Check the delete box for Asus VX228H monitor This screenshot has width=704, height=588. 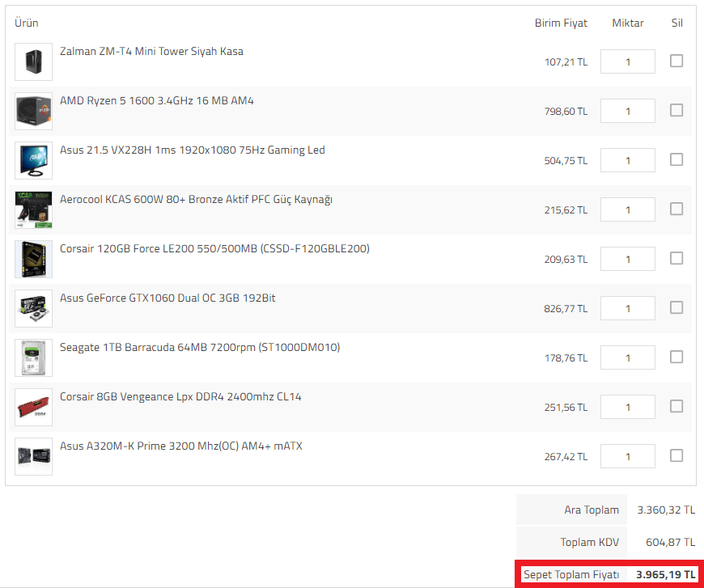[x=676, y=159]
